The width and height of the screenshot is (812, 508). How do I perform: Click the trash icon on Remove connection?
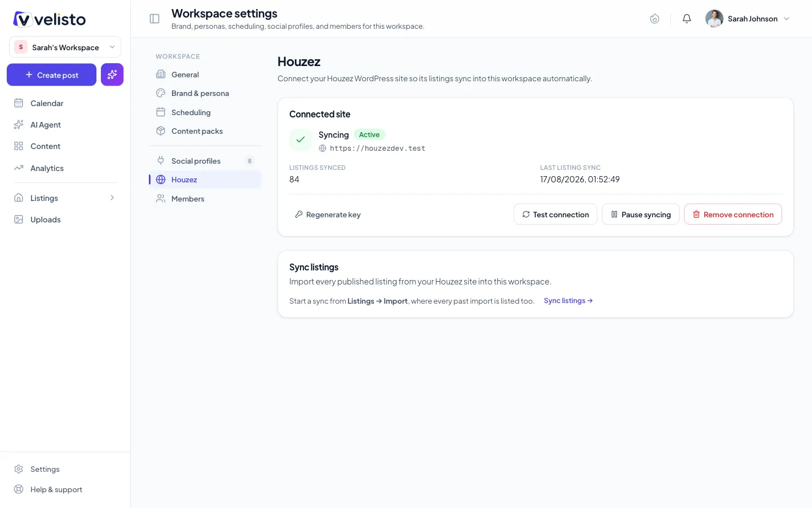(x=696, y=214)
